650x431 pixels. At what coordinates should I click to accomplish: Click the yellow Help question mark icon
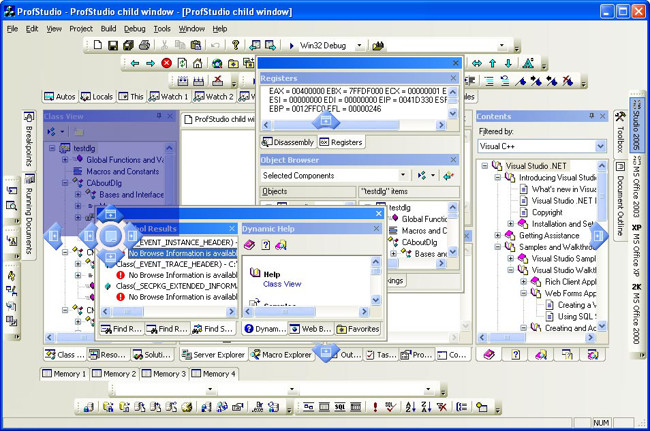[235, 45]
